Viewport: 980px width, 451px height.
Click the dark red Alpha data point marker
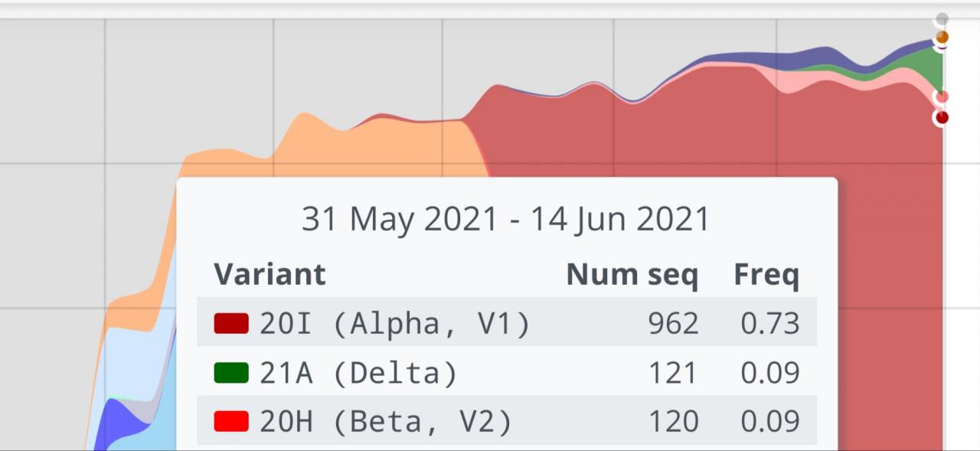pyautogui.click(x=942, y=117)
